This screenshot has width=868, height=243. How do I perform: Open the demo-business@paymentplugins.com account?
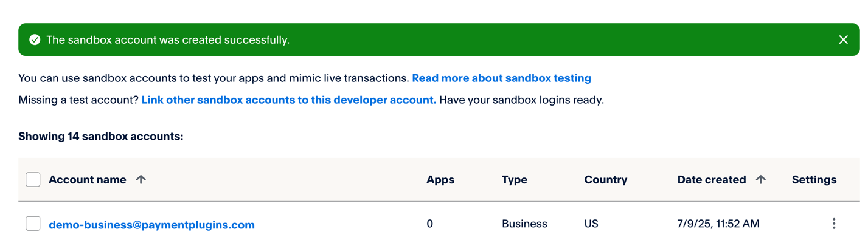click(x=151, y=225)
